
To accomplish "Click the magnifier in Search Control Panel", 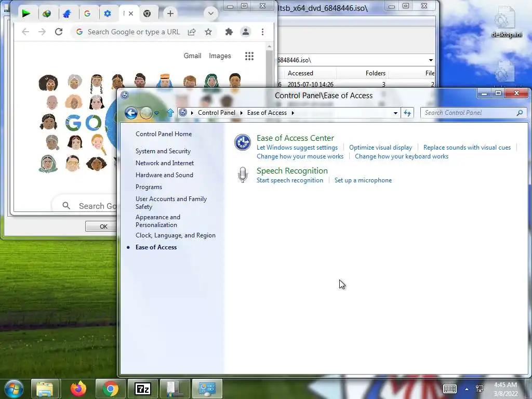I will (x=520, y=113).
